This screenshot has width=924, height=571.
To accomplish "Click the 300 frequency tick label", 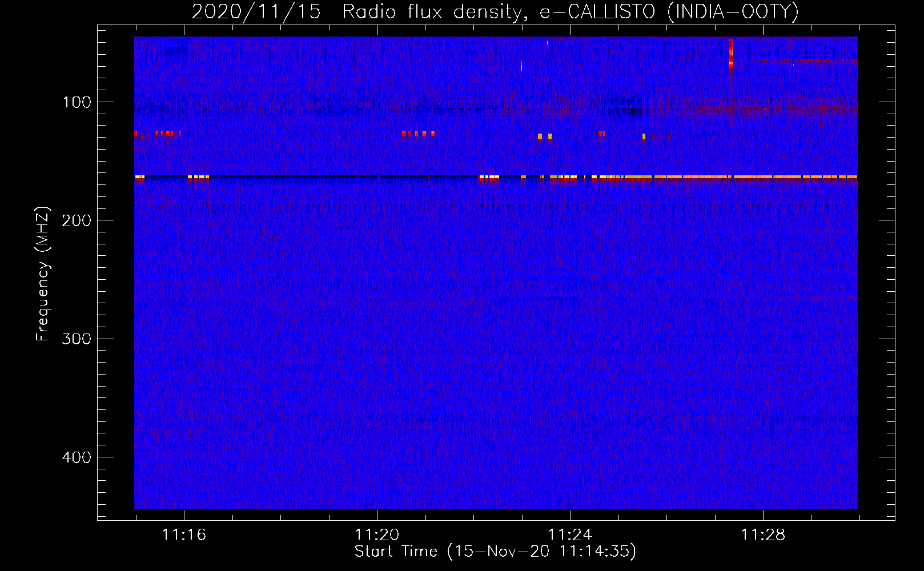I will click(x=77, y=339).
